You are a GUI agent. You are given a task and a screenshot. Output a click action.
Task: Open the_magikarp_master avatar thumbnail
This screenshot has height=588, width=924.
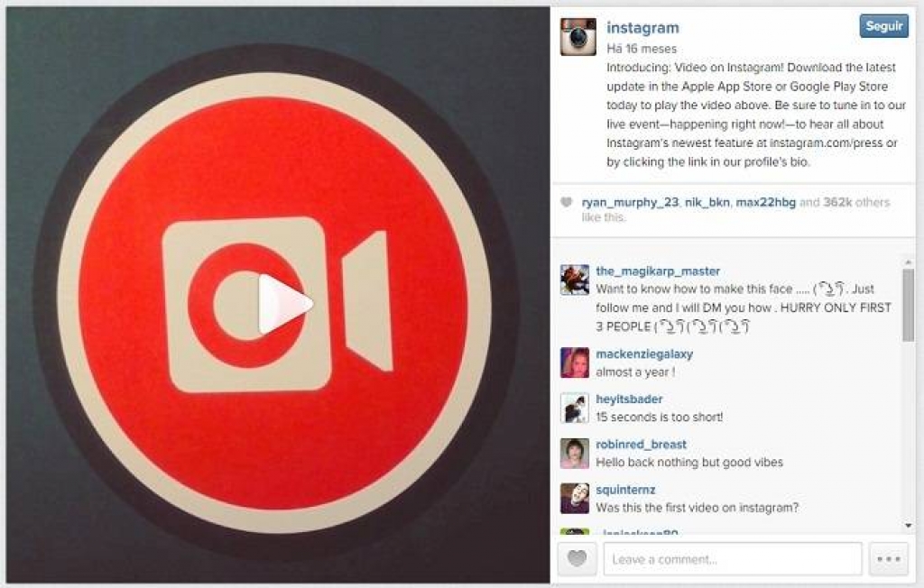tap(575, 280)
